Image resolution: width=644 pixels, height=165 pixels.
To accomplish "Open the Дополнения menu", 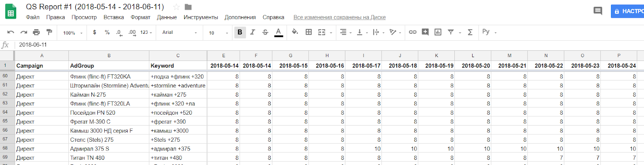I will pyautogui.click(x=240, y=17).
